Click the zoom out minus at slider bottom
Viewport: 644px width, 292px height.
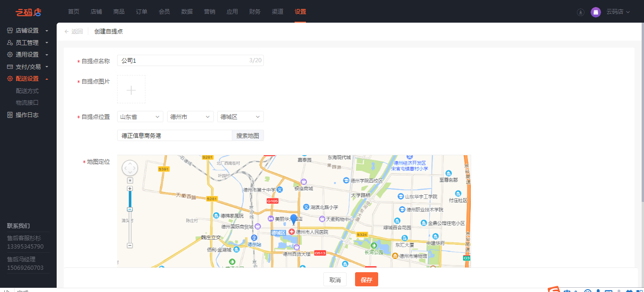[x=130, y=245]
